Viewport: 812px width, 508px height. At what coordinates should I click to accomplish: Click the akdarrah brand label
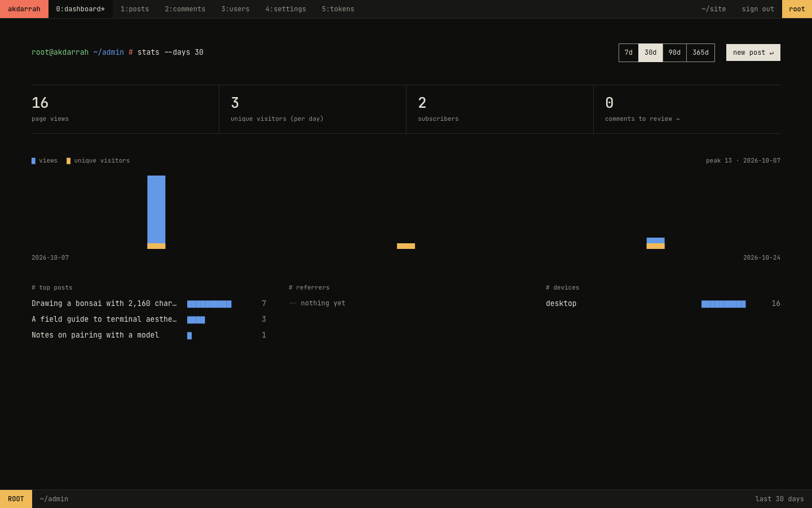pos(24,9)
